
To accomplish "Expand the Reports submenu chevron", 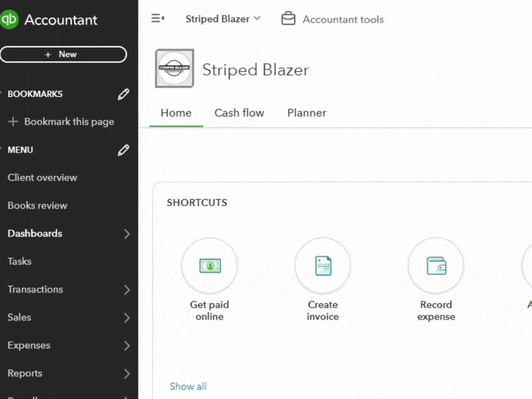I will (127, 374).
